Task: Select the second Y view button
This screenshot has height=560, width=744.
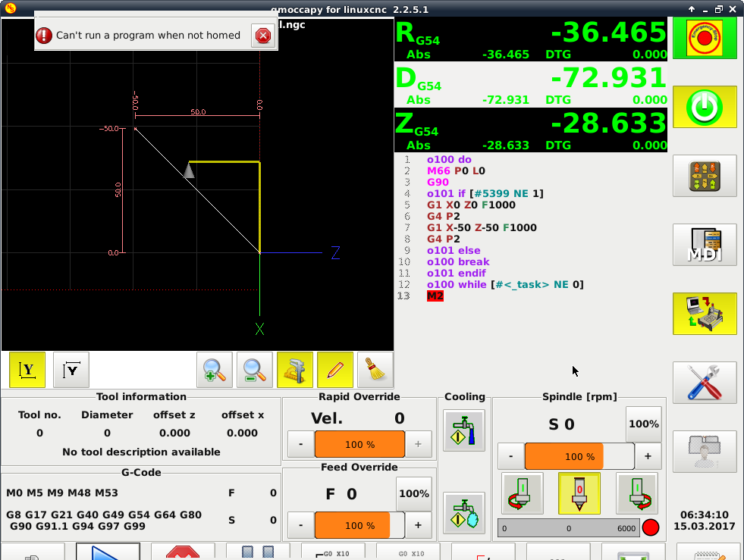Action: (x=71, y=370)
